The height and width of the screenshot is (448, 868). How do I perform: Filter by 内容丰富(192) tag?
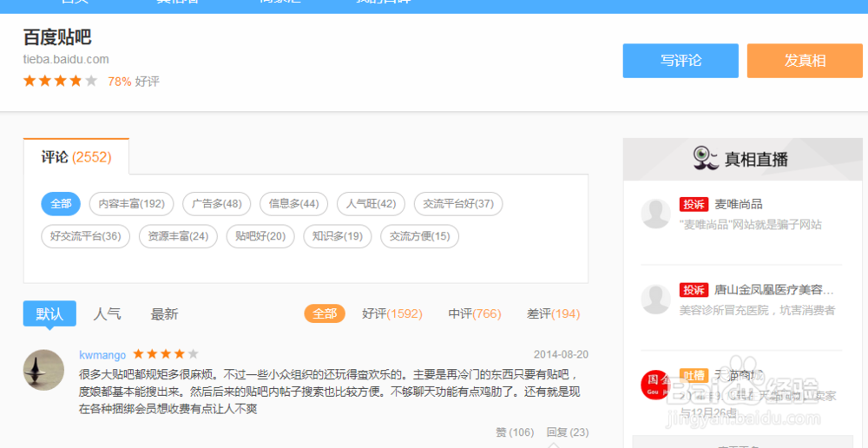point(132,204)
